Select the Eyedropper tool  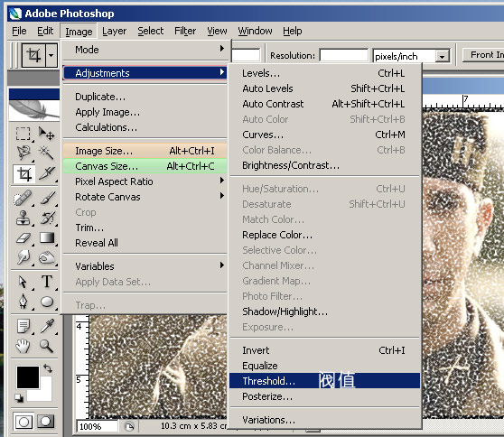[x=47, y=326]
